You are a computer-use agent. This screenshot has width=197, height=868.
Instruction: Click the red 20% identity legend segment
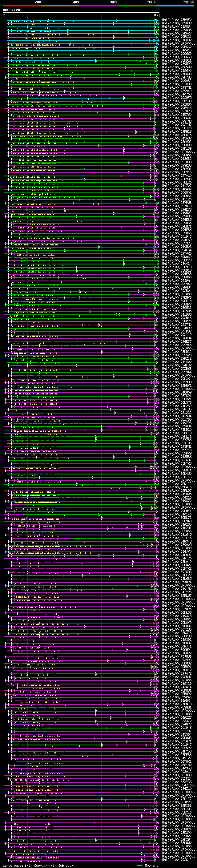click(22, 6)
